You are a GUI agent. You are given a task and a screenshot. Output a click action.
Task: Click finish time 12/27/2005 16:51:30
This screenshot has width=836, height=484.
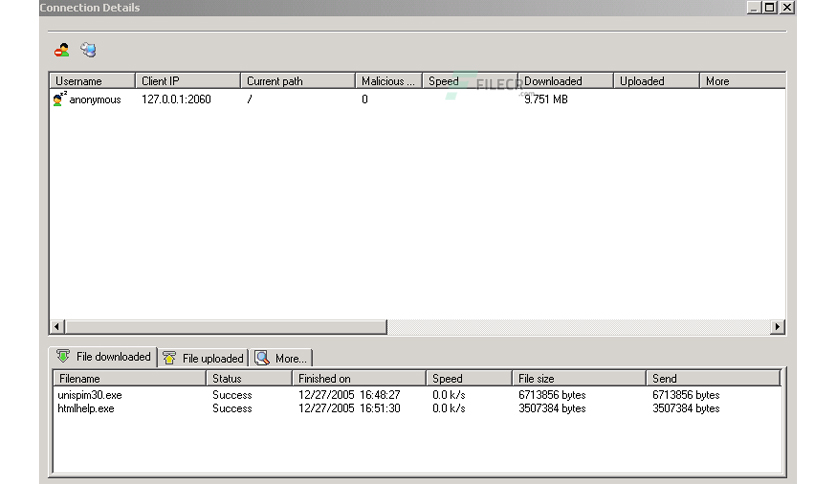click(x=349, y=408)
